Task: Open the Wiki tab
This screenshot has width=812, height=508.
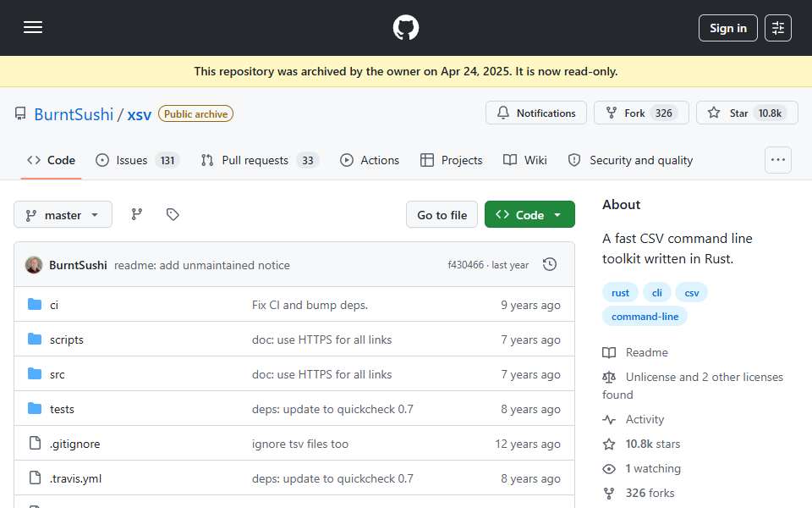Action: [524, 160]
